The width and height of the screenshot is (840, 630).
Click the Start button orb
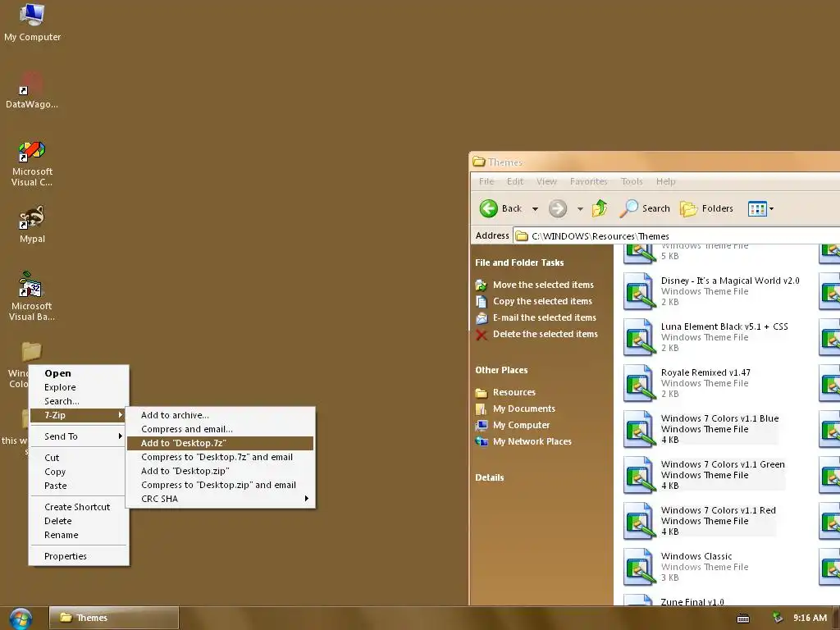[x=21, y=619]
